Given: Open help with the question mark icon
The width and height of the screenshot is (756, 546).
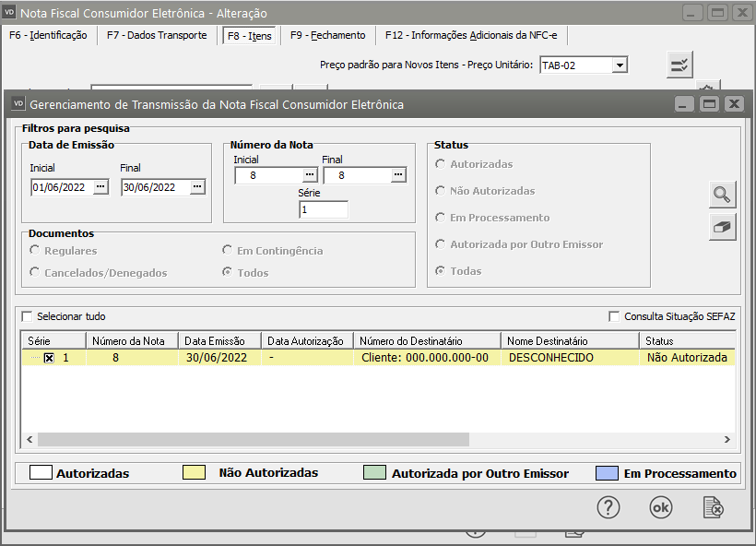Looking at the screenshot, I should (x=608, y=507).
